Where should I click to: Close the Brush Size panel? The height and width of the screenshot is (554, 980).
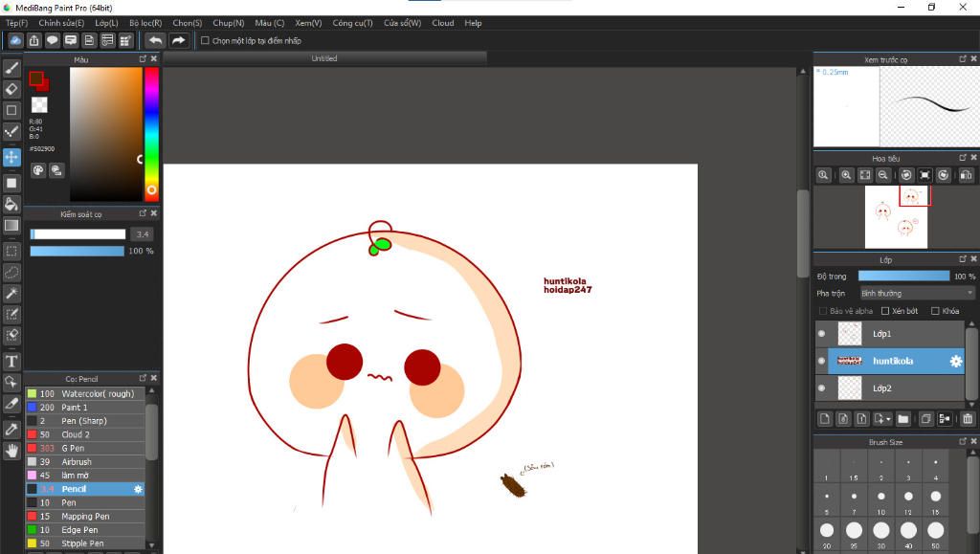(x=973, y=442)
